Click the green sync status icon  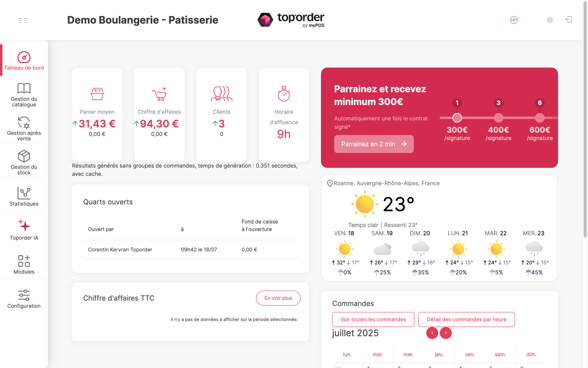[x=514, y=20]
